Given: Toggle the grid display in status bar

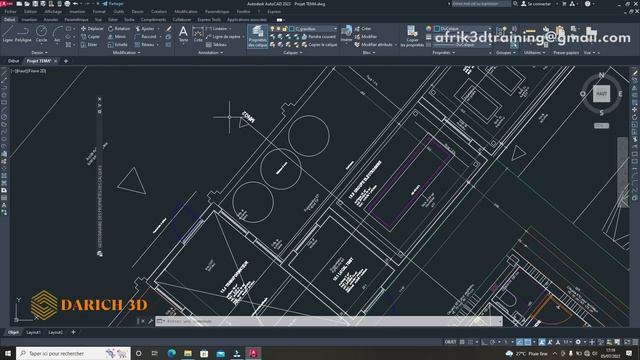Looking at the screenshot, I should click(462, 342).
